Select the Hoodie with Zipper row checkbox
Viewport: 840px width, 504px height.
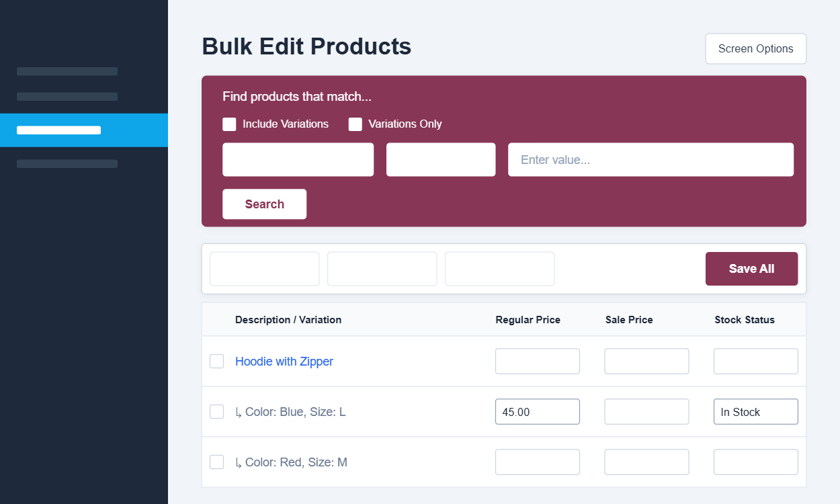[x=216, y=362]
